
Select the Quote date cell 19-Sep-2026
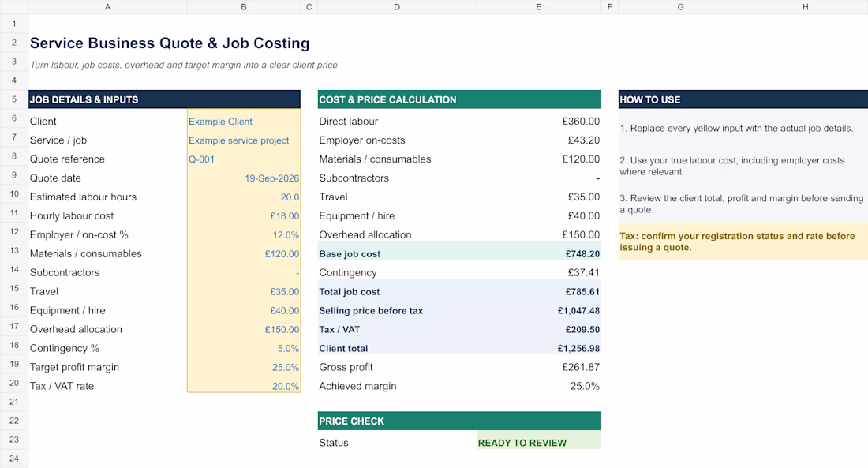[x=244, y=178]
